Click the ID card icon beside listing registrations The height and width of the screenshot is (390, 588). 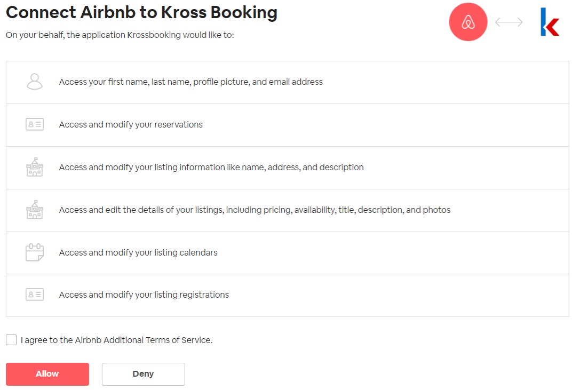pos(35,295)
